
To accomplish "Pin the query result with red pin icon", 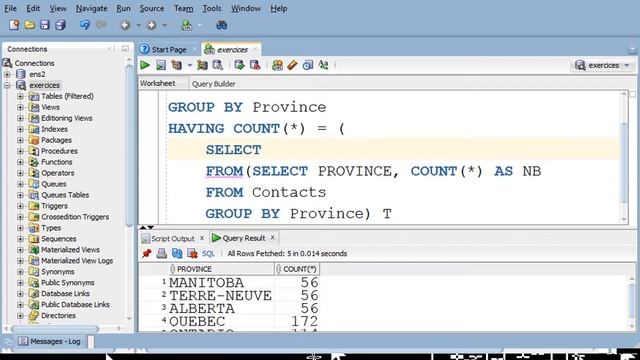I will tap(147, 253).
